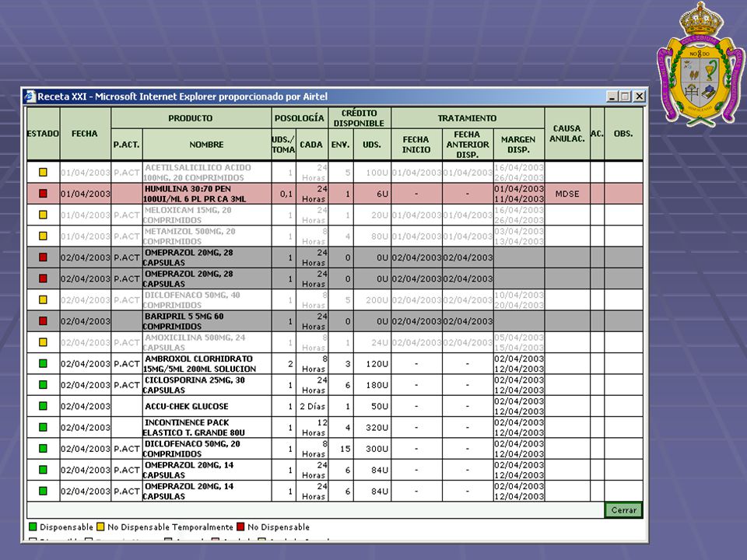This screenshot has height=560, width=747.
Task: Click the MARGEN DISP. column header
Action: coord(519,145)
